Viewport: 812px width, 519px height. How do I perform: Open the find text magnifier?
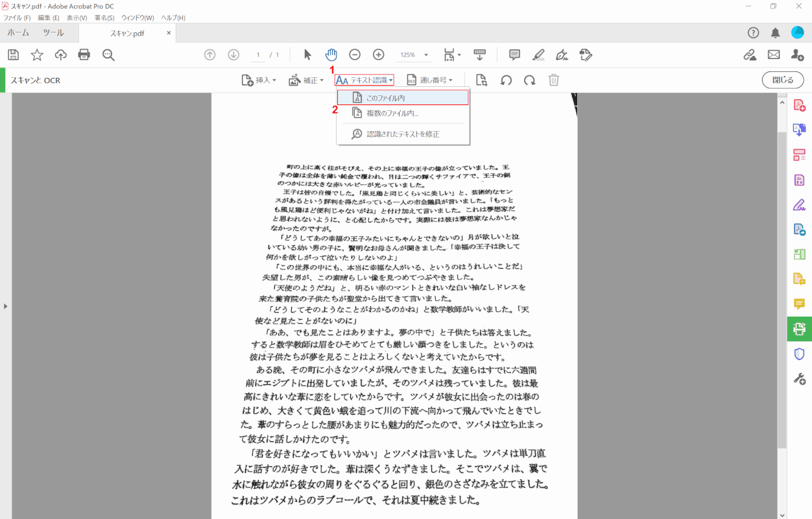point(108,55)
